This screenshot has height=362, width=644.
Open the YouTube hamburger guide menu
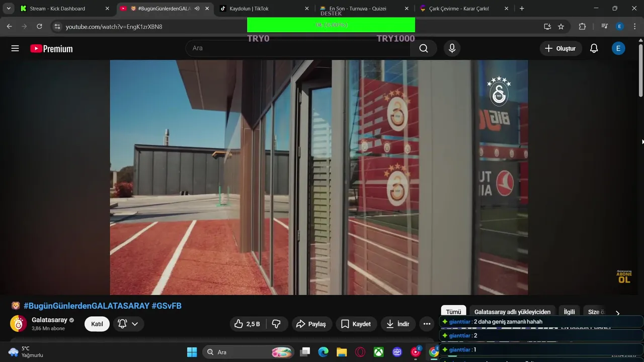click(x=15, y=48)
